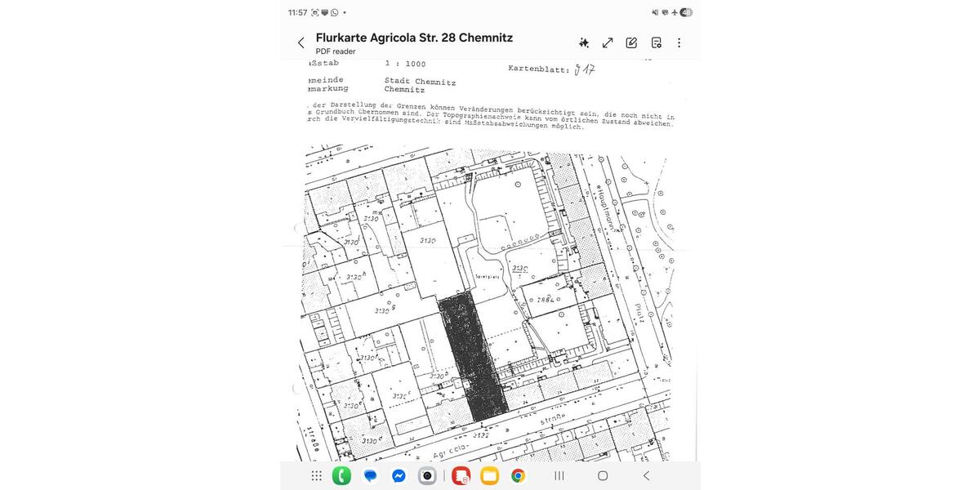
Task: Launch Chrome from the taskbar
Action: click(518, 475)
